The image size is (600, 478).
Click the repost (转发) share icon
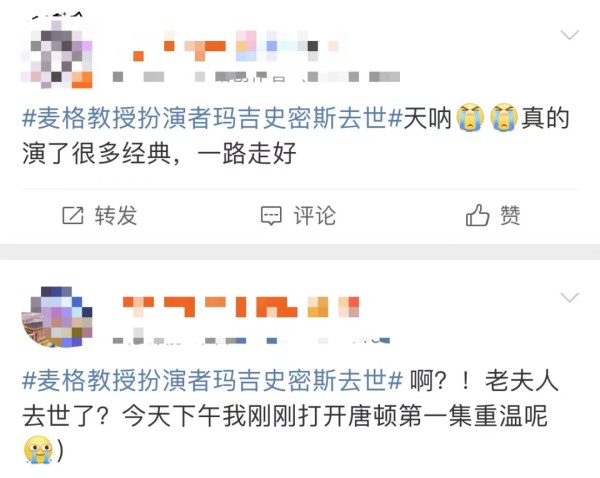click(73, 215)
